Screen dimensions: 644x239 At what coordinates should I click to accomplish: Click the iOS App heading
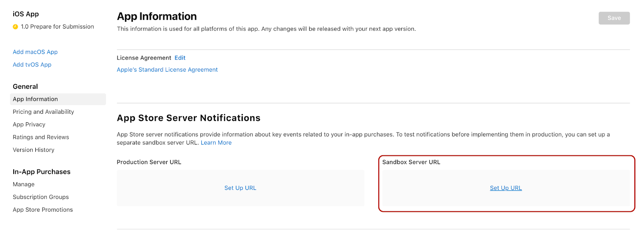click(26, 14)
